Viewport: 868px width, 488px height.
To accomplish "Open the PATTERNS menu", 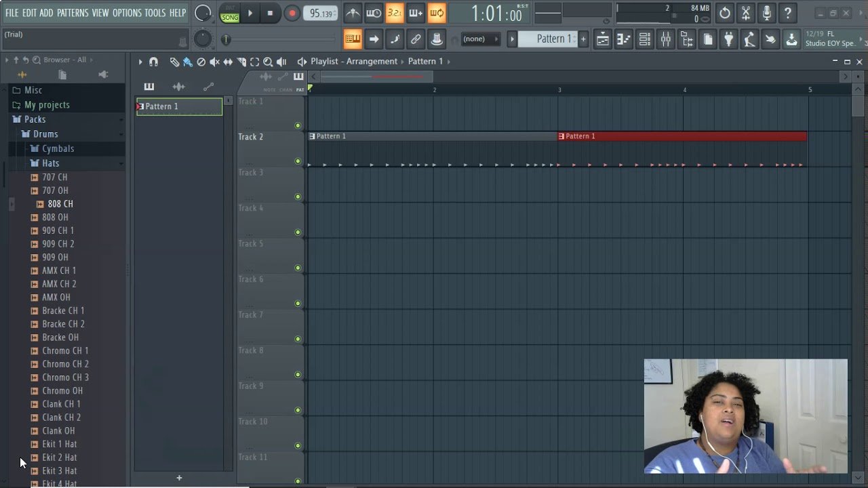I will click(72, 12).
